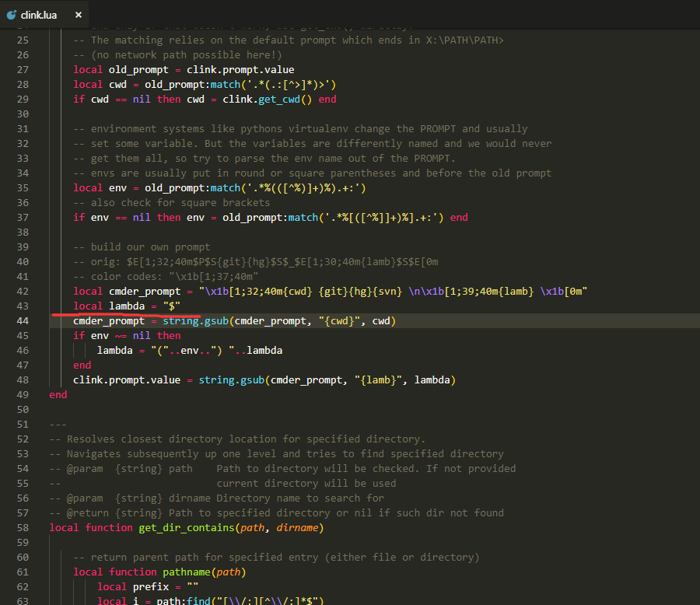This screenshot has width=700, height=605.
Task: Click 'lambda =' assignment on line 46
Action: (x=121, y=350)
